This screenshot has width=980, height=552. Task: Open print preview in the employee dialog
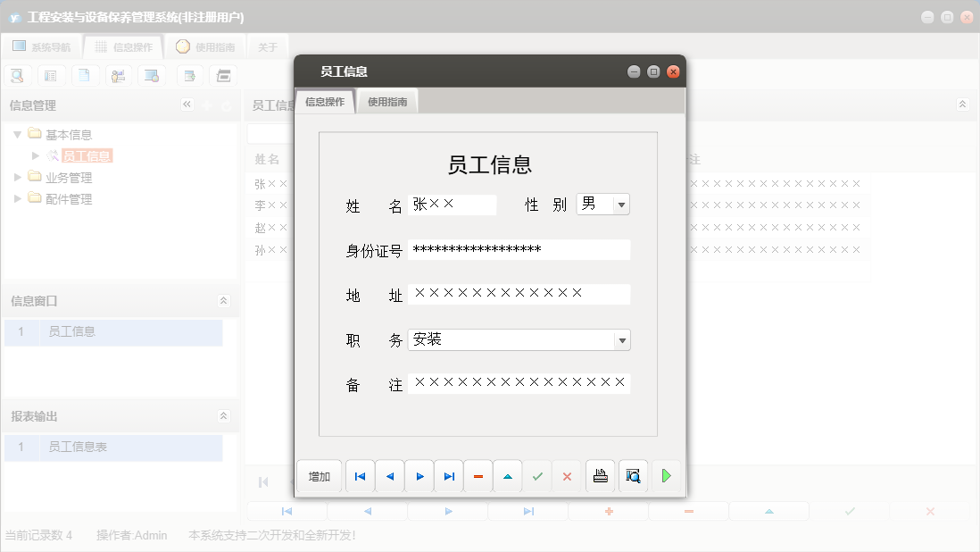(633, 476)
